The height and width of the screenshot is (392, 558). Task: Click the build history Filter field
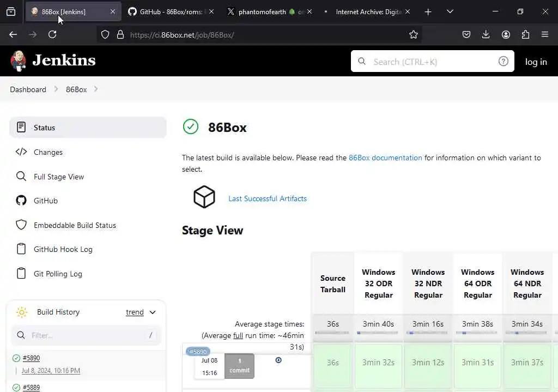[x=87, y=335]
